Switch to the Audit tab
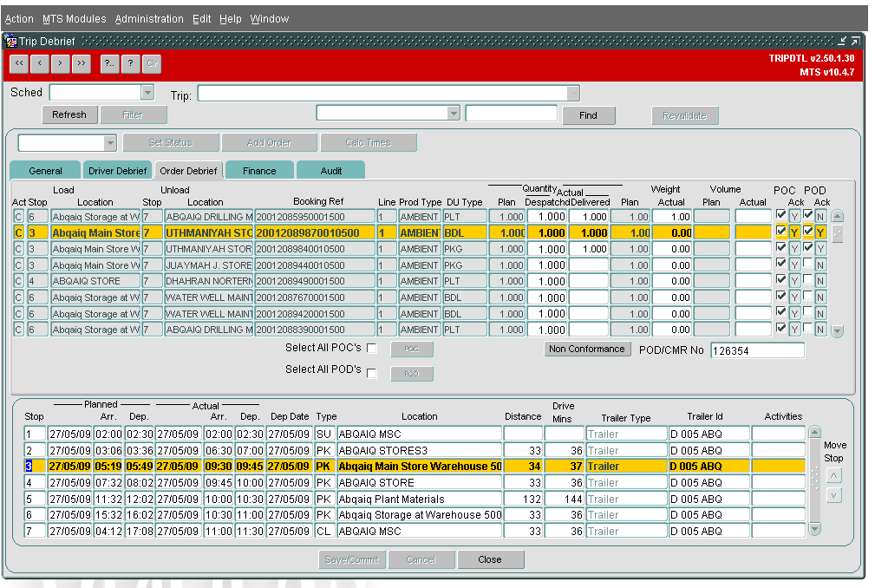 point(331,171)
